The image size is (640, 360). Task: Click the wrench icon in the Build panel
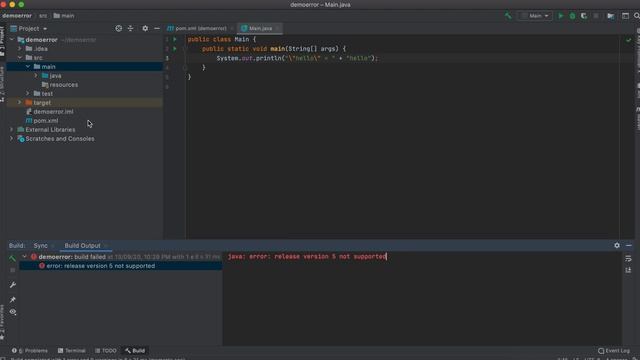tap(13, 284)
